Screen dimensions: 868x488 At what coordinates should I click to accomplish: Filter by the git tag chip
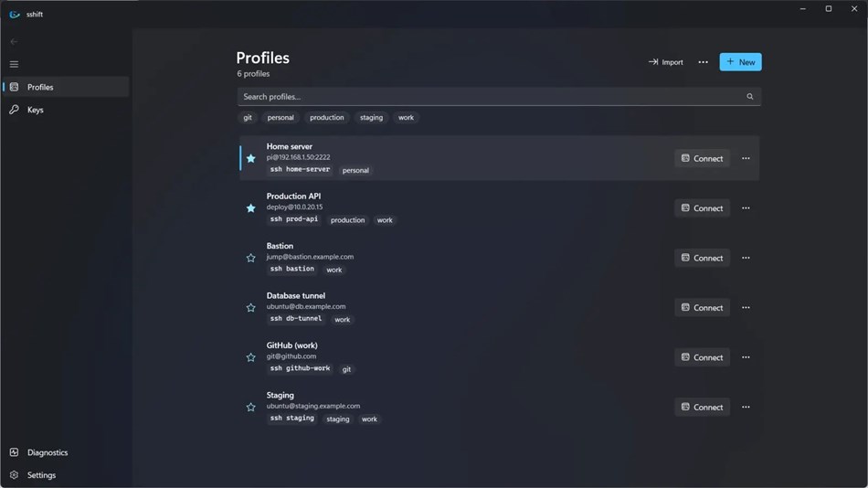[x=248, y=117]
